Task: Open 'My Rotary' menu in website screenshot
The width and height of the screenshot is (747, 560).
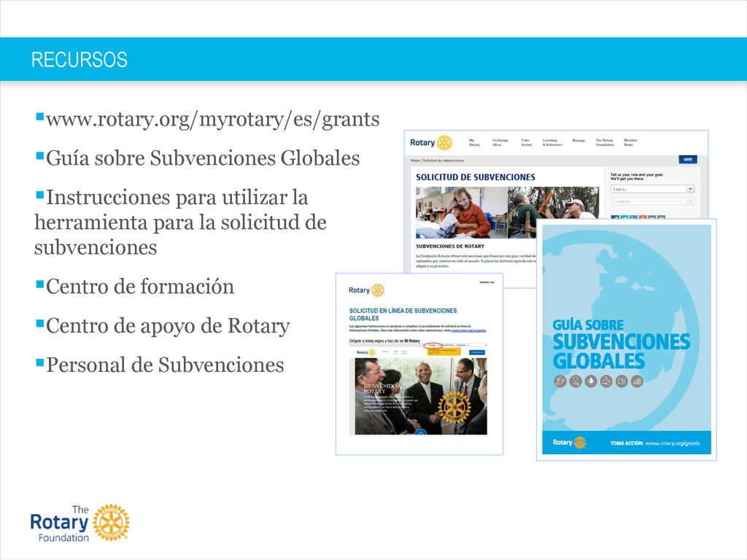Action: (x=474, y=142)
